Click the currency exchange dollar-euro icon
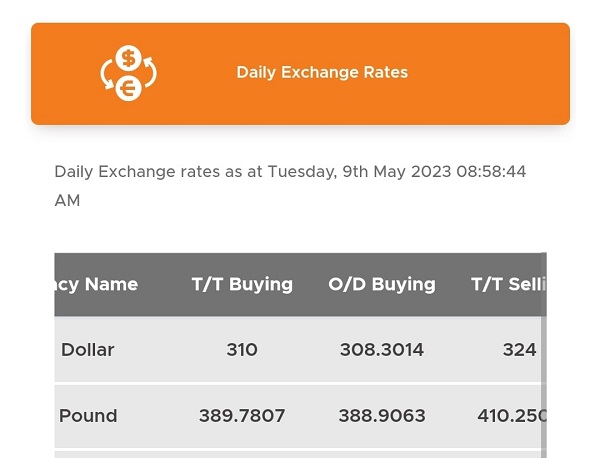 [x=129, y=73]
